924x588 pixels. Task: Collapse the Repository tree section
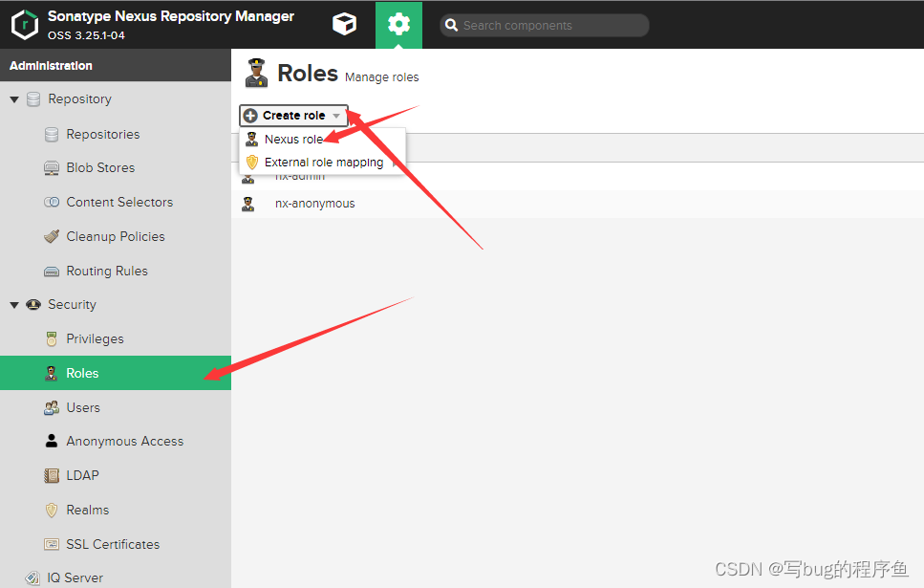click(x=14, y=99)
